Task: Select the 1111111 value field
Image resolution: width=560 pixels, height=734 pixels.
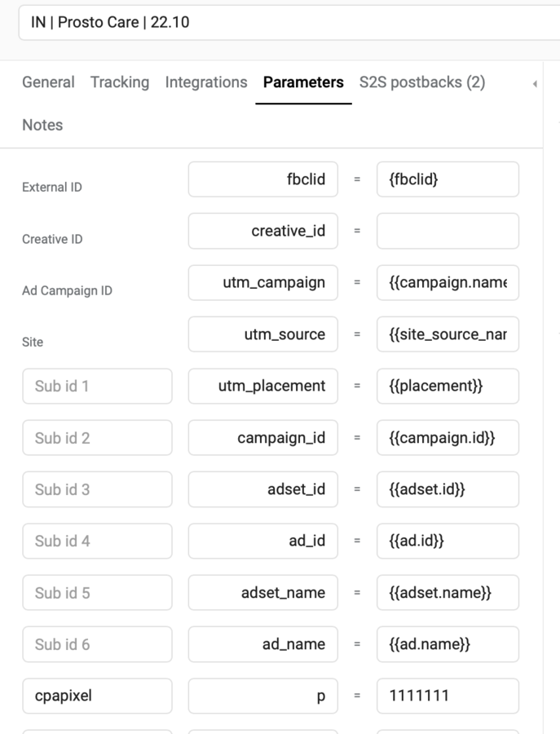Action: [x=448, y=696]
